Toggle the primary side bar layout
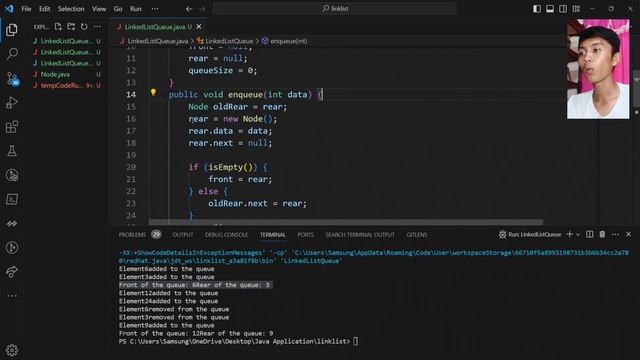Image resolution: width=640 pixels, height=360 pixels. coord(537,9)
